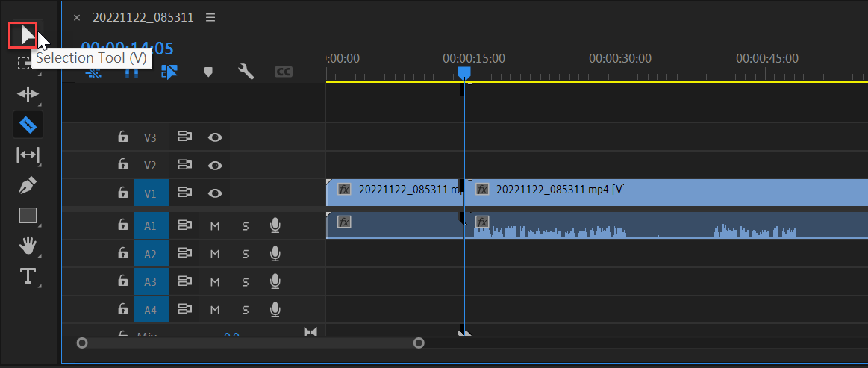Hide track V1 with its eye icon
Image resolution: width=868 pixels, height=368 pixels.
(215, 193)
